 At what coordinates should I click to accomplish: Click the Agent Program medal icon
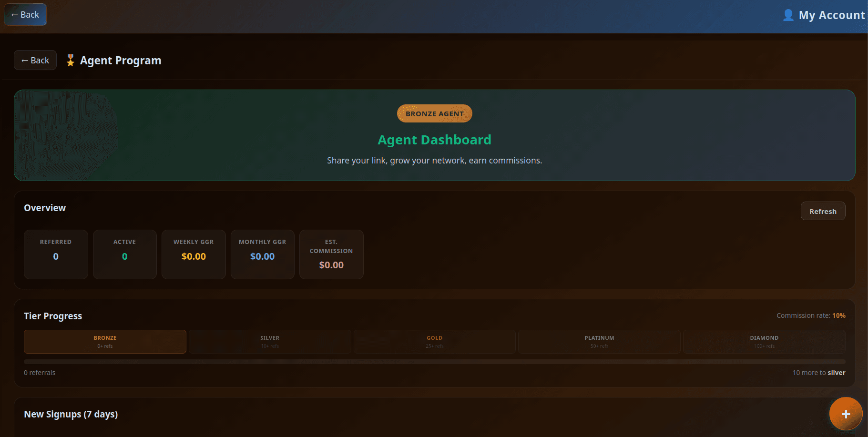[x=71, y=61]
